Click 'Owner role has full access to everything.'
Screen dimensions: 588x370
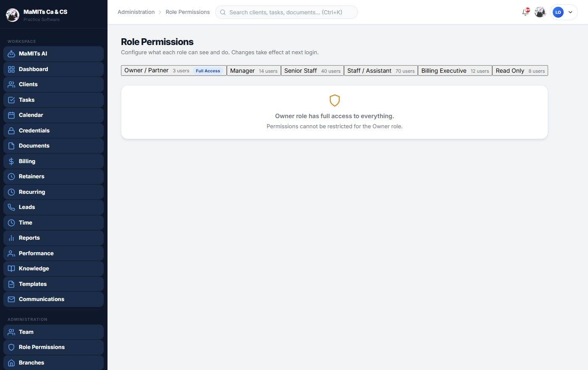point(334,116)
